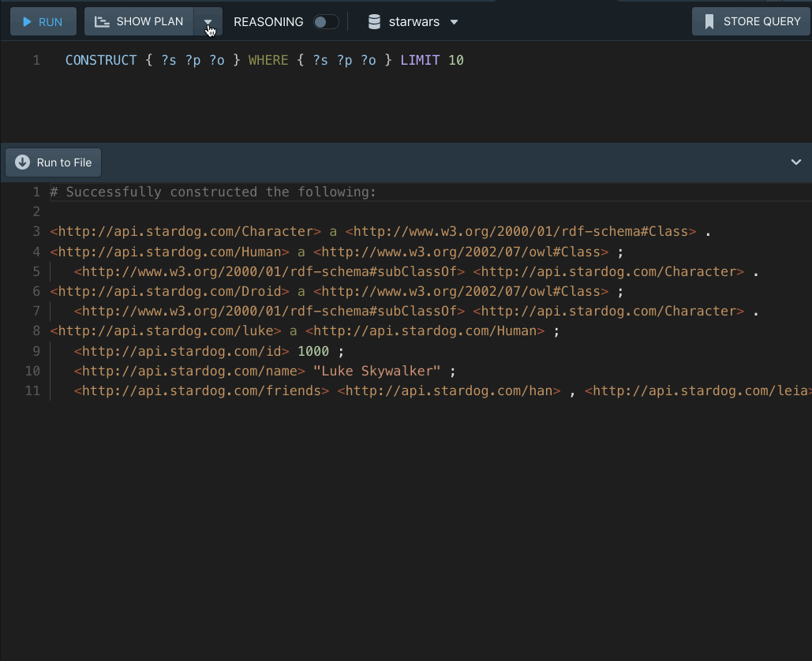Image resolution: width=812 pixels, height=661 pixels.
Task: Click line number 8 in the results gutter
Action: [36, 331]
